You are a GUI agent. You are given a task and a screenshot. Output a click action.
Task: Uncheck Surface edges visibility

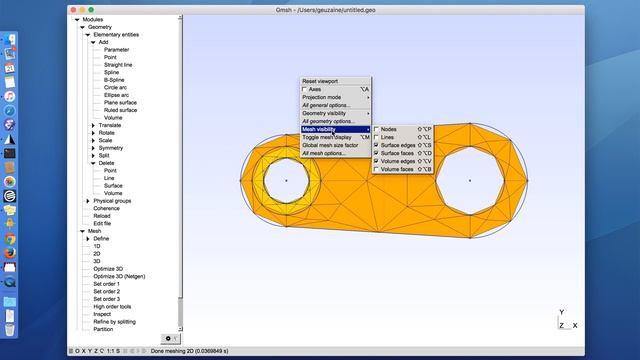[376, 145]
